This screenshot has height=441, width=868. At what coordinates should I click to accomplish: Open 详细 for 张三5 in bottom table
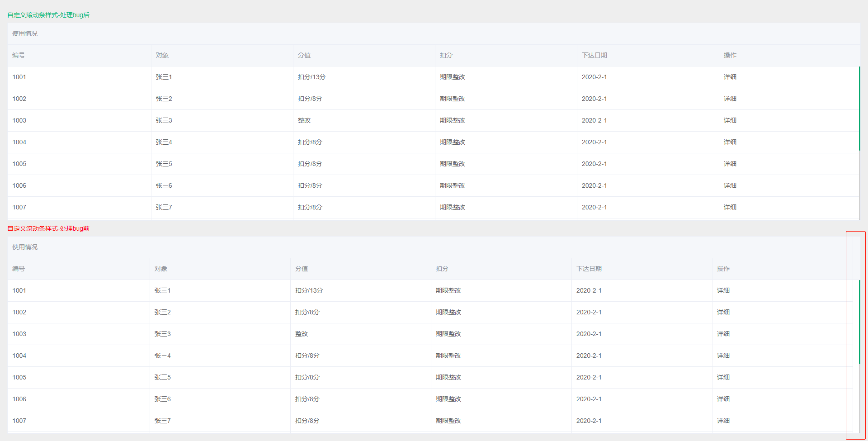coord(723,377)
